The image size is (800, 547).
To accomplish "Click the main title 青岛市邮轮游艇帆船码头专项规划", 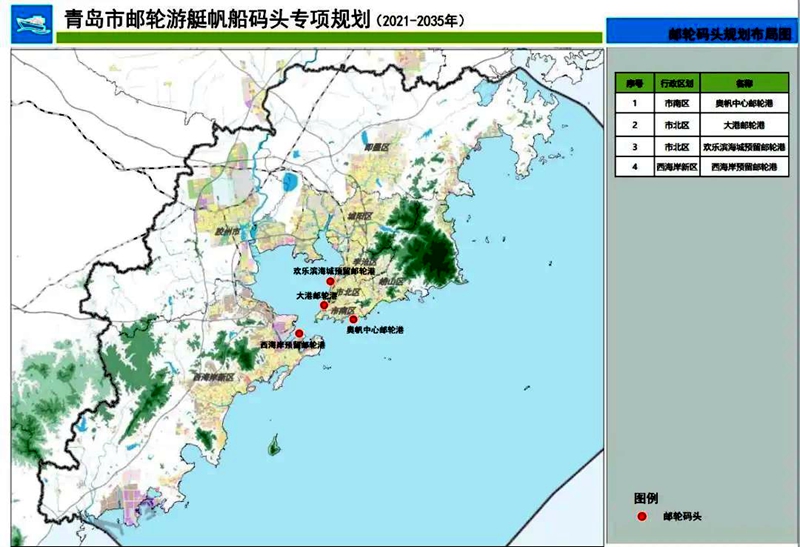I will pyautogui.click(x=212, y=19).
